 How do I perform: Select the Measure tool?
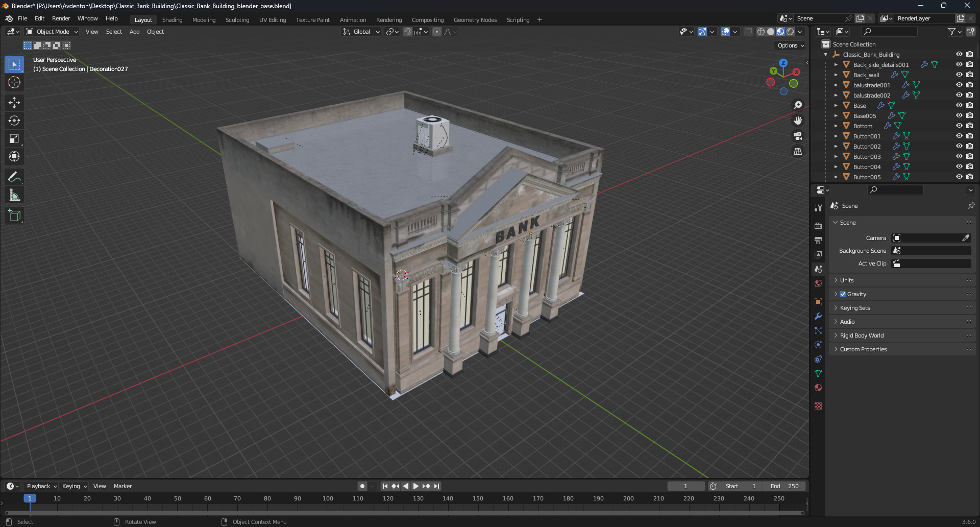pyautogui.click(x=14, y=195)
